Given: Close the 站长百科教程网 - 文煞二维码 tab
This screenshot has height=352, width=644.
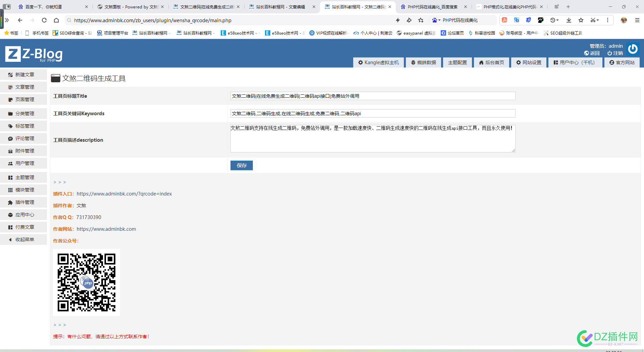Looking at the screenshot, I should [x=390, y=7].
